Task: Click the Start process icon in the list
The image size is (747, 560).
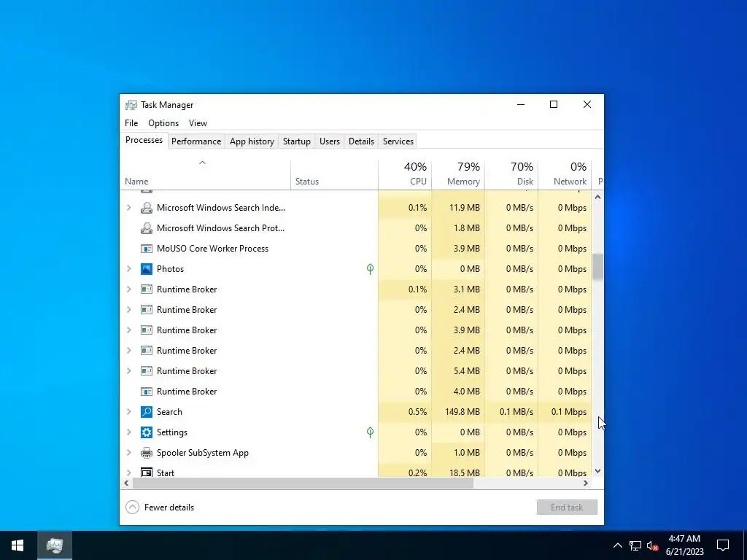Action: point(146,472)
